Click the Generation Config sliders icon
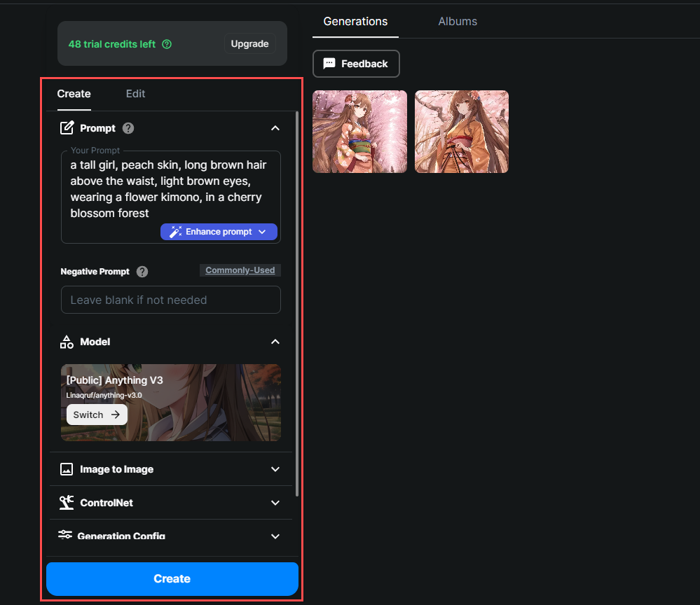The height and width of the screenshot is (605, 700). [x=65, y=535]
